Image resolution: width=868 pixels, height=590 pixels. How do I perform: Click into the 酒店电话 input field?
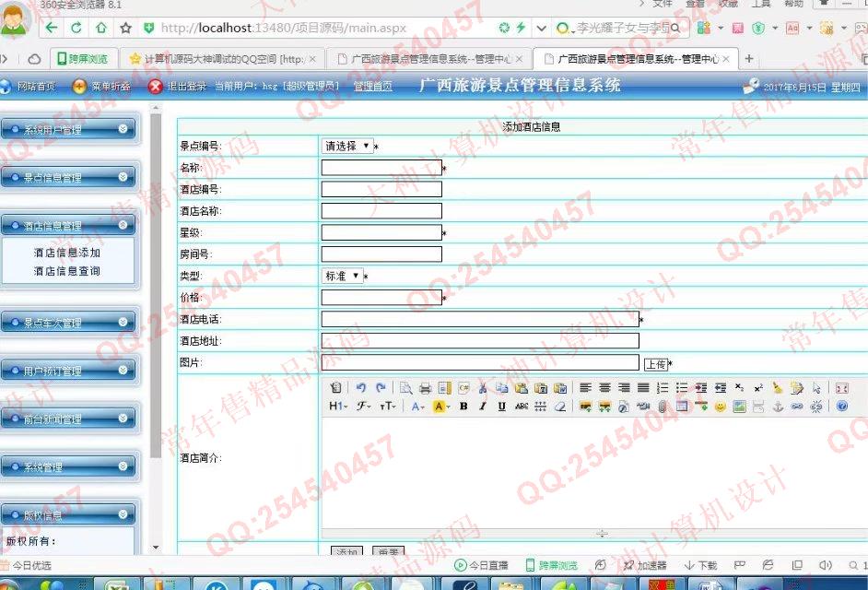[480, 319]
